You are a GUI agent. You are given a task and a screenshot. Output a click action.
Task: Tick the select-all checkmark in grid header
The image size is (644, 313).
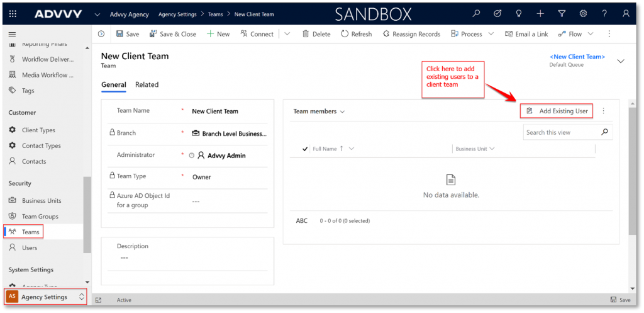(x=305, y=149)
